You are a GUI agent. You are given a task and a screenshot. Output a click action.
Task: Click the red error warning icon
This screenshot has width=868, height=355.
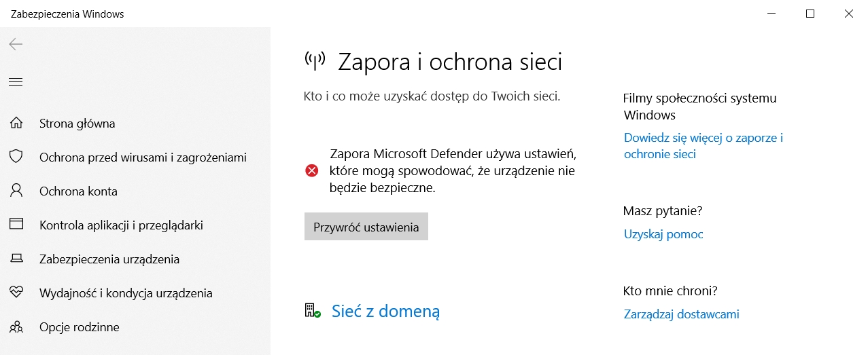tap(312, 171)
